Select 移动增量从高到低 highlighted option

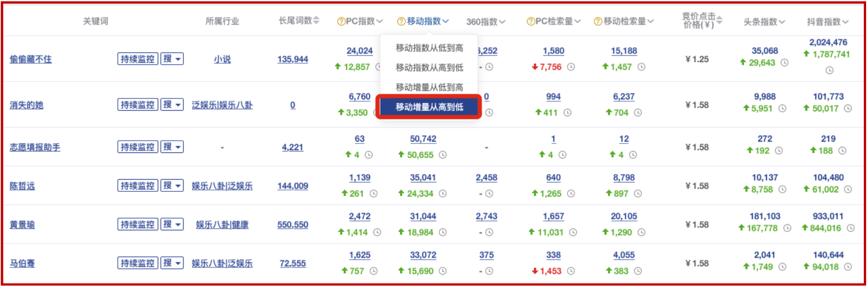point(429,107)
